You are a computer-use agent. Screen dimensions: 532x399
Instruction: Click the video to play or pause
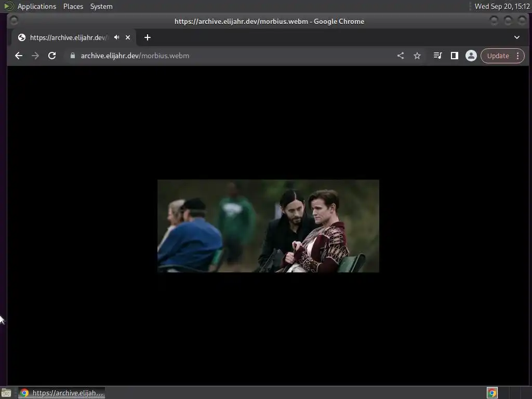[x=268, y=225]
